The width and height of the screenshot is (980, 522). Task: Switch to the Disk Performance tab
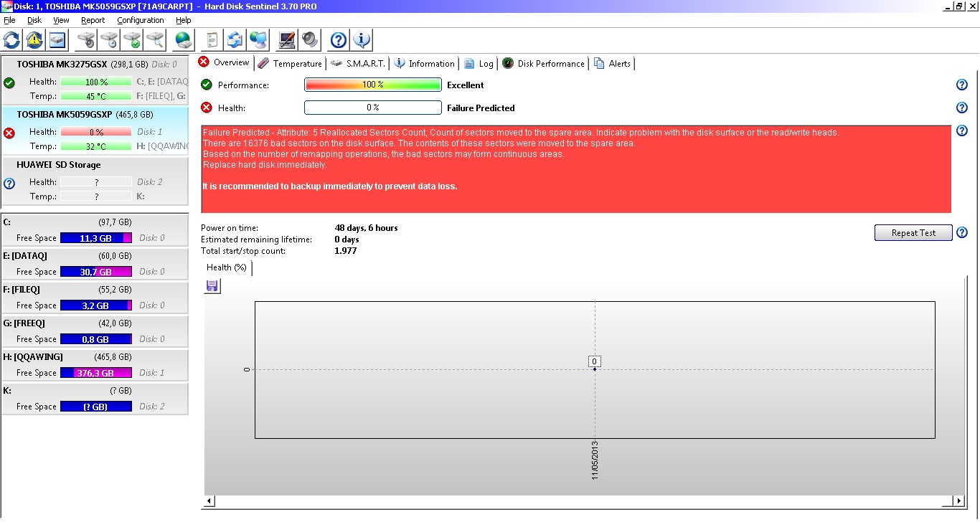coord(543,64)
